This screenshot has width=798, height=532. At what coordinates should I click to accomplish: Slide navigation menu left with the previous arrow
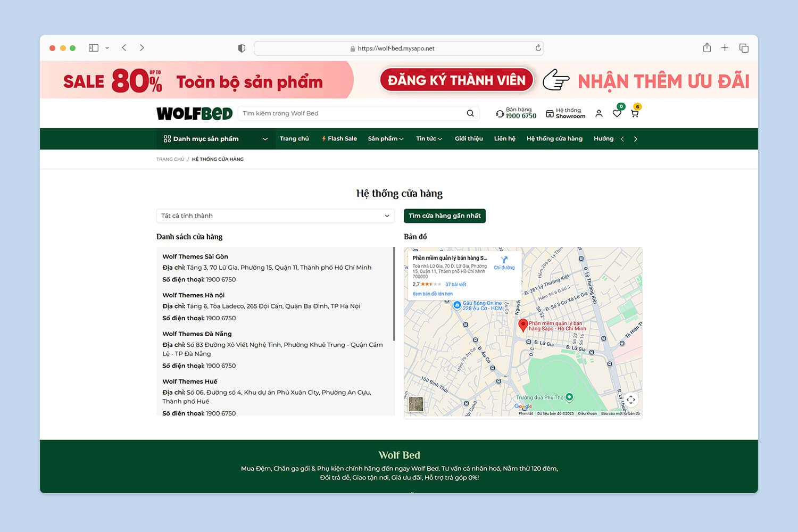pyautogui.click(x=622, y=139)
